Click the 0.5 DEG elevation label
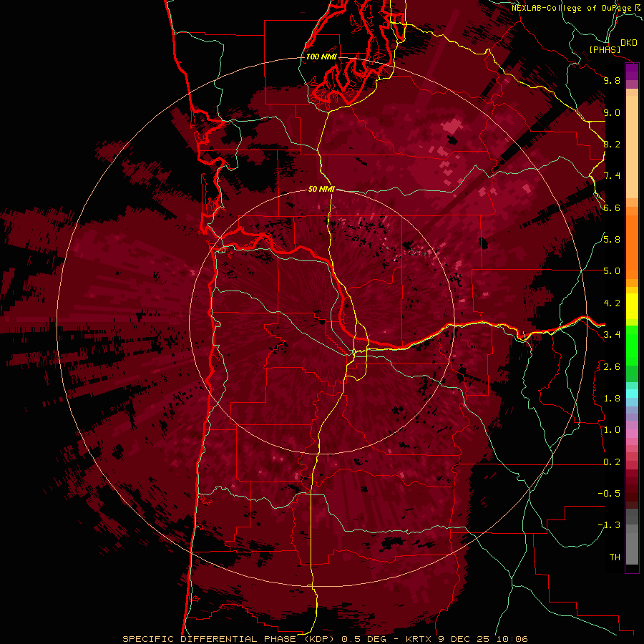Viewport: 644px width, 644px height. pos(363,639)
